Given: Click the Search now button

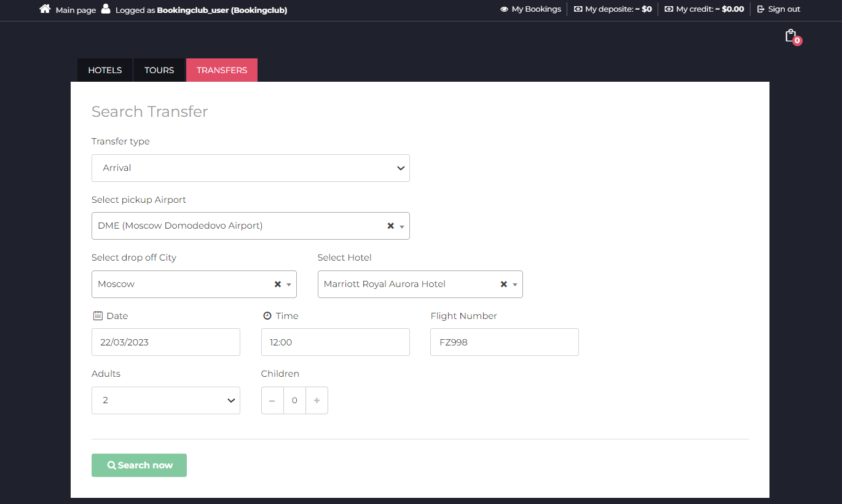Looking at the screenshot, I should [139, 465].
